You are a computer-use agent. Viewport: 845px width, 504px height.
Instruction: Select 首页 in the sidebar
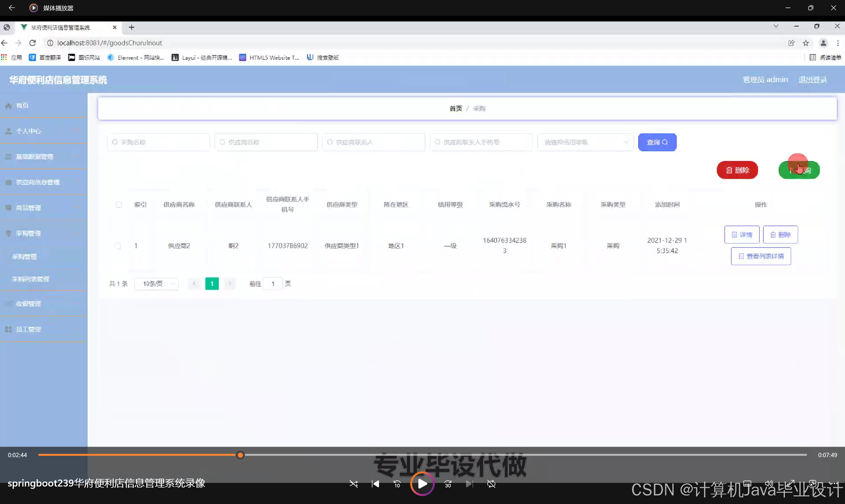(x=22, y=106)
